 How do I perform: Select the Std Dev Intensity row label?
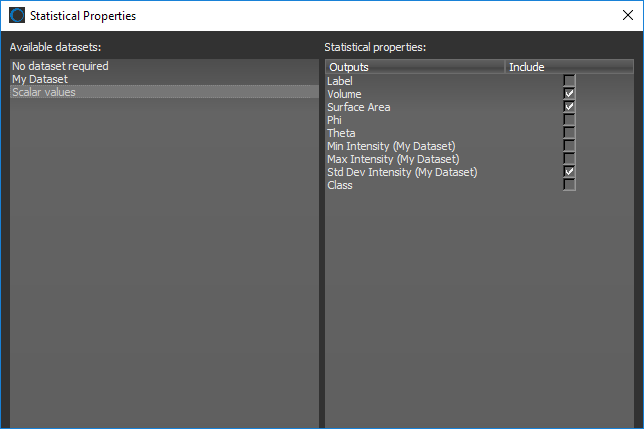click(x=402, y=172)
